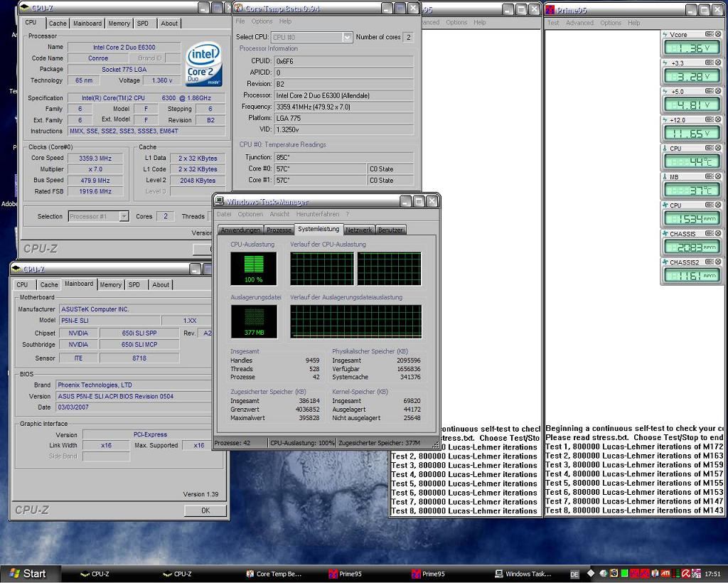The width and height of the screenshot is (728, 583).
Task: Switch to Core Temp Beta in the taskbar
Action: [x=274, y=574]
